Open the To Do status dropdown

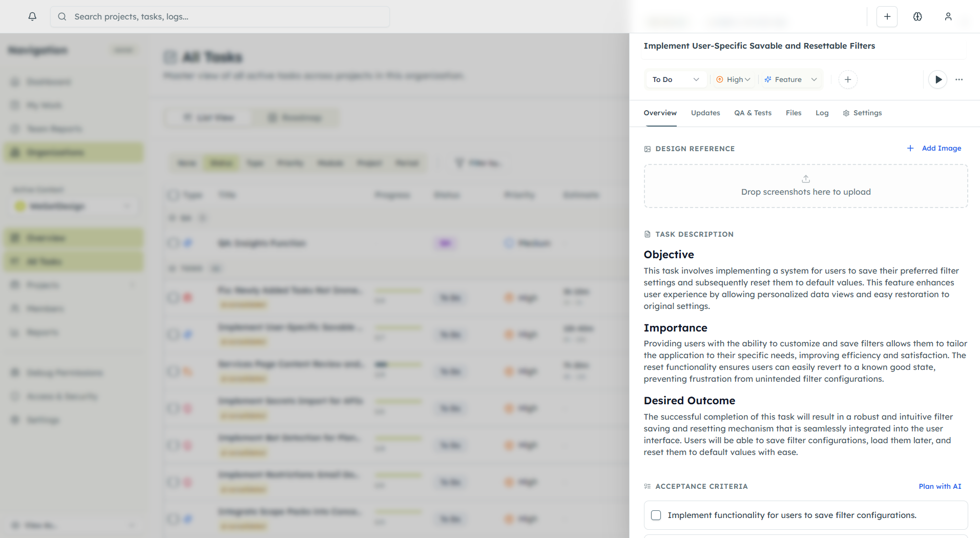point(675,79)
